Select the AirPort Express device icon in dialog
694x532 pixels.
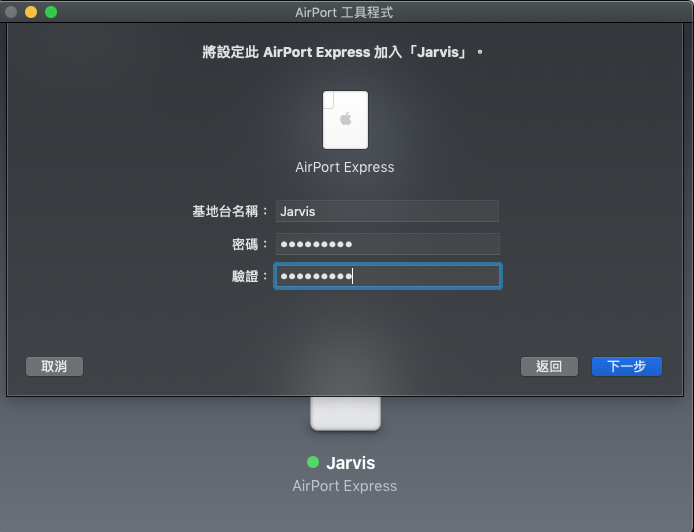(345, 120)
